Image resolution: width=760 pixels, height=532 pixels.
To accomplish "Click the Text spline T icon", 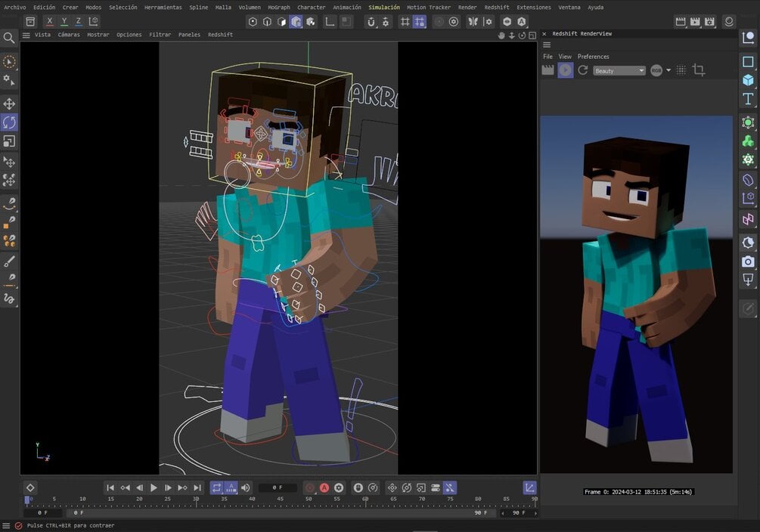I will (748, 99).
